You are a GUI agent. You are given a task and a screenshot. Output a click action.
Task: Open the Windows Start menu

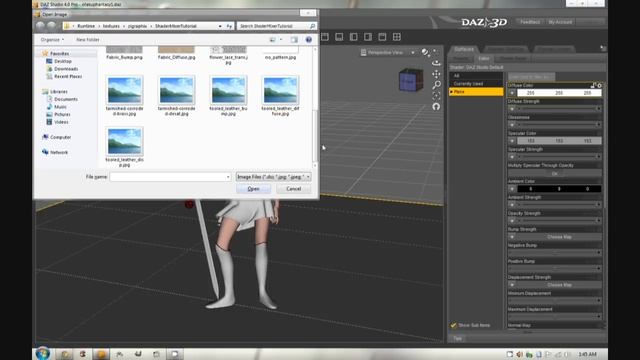point(42,353)
